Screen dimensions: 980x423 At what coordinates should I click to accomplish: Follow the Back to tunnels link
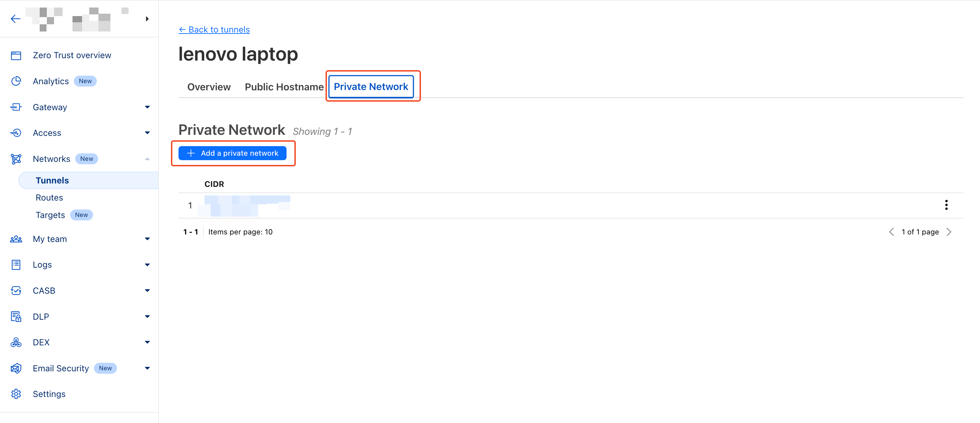coord(214,29)
